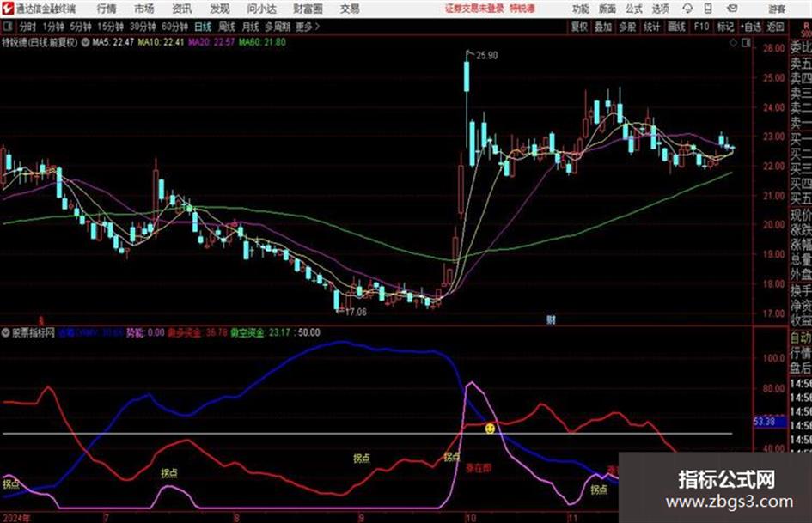Switch to 5分钟 period tab
812x523 pixels.
[81, 27]
